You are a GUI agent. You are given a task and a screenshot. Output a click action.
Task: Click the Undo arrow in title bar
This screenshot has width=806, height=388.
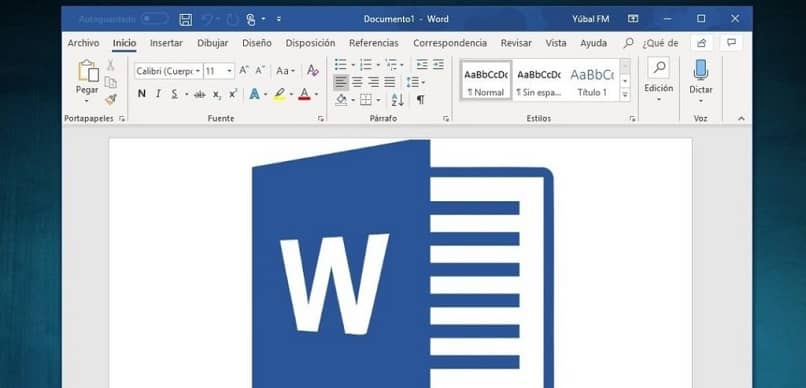[x=207, y=20]
